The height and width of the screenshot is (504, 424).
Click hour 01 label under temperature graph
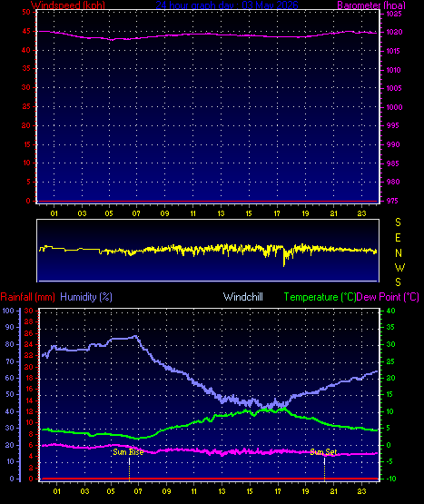(56, 491)
